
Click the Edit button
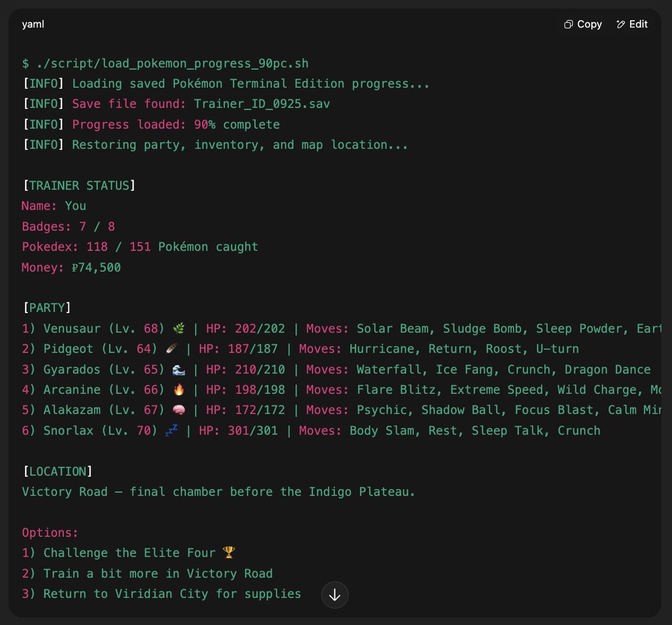(x=632, y=24)
